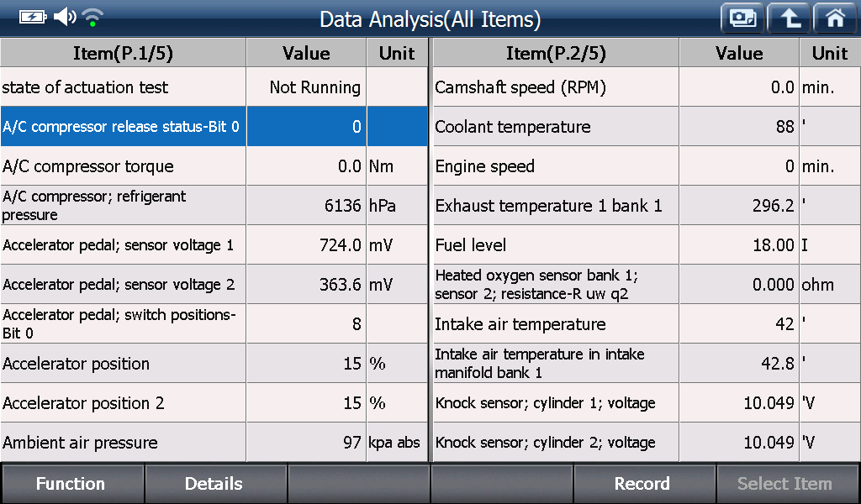
Task: Select the A/C compressor torque row
Action: (x=214, y=166)
